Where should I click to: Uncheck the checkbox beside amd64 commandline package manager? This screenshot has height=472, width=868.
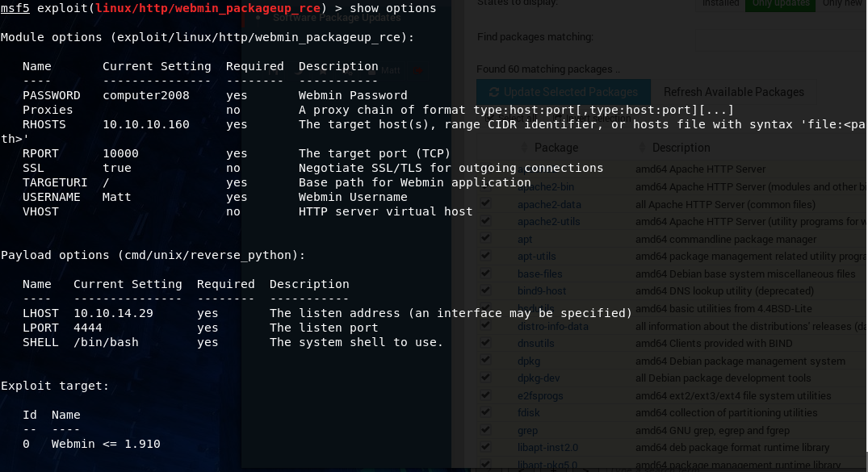pos(485,238)
